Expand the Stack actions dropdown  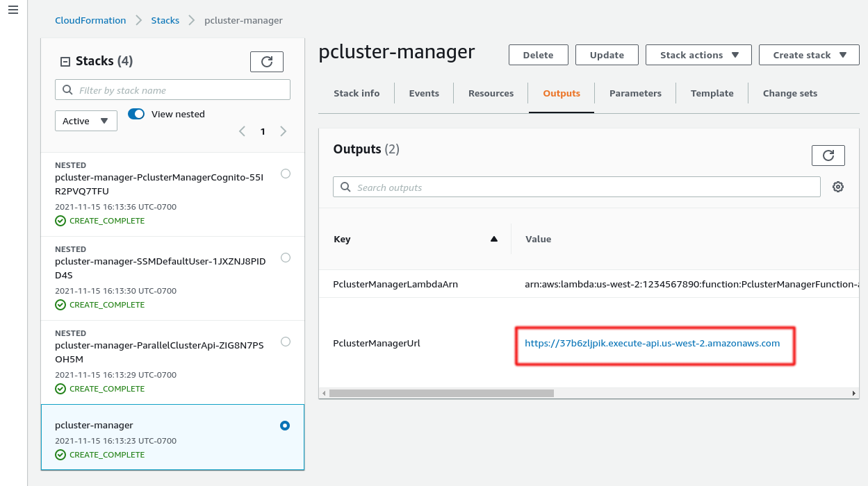(x=698, y=55)
